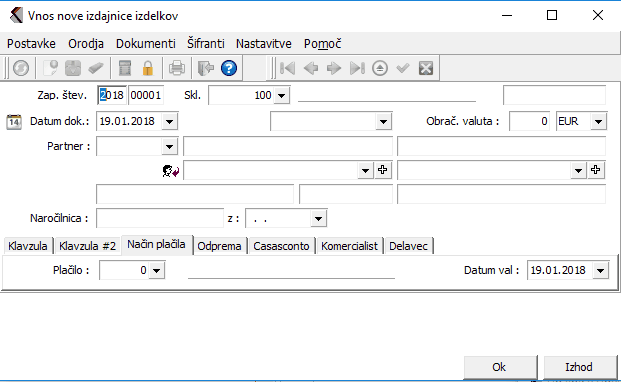Open the Pomoč menu
Viewport: 621px width, 382px height.
click(322, 44)
